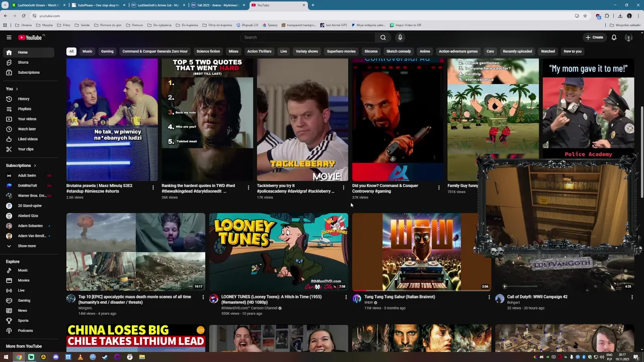Viewport: 644px width, 362px height.
Task: Open Watch later in the sidebar
Action: click(29, 129)
